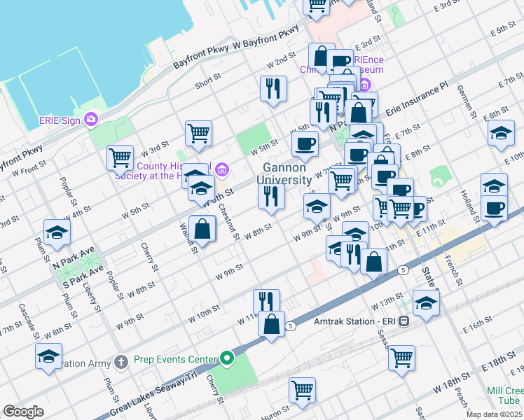The width and height of the screenshot is (524, 420).
Task: Open graduation cap marker left of Salvation Army
Action: coord(49,356)
